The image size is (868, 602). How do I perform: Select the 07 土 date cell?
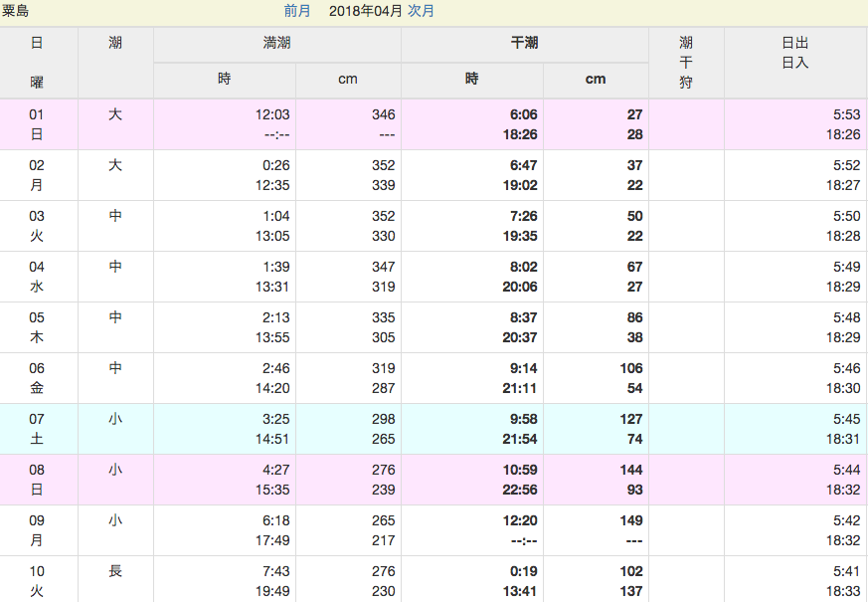point(37,429)
